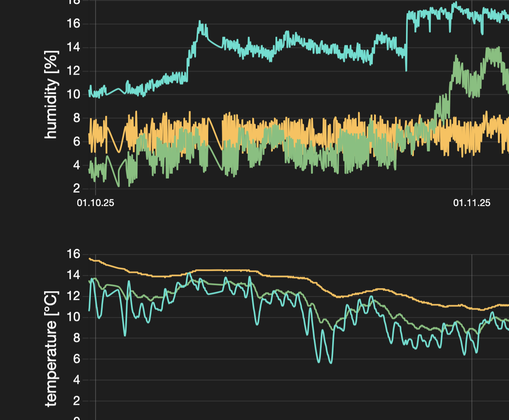Click the 2 tick on temperature axis
Image resolution: width=509 pixels, height=420 pixels.
pos(76,401)
